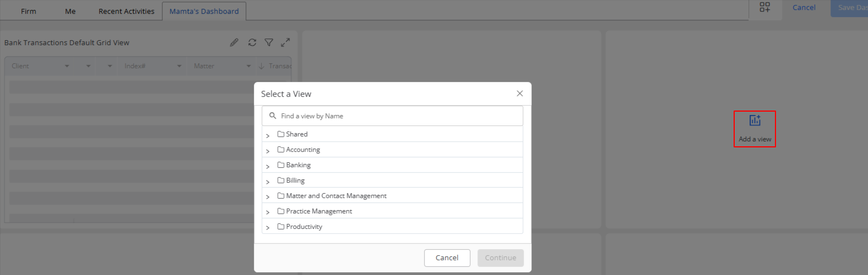Expand Bank Transactions grid to full screen
868x275 pixels.
(285, 42)
